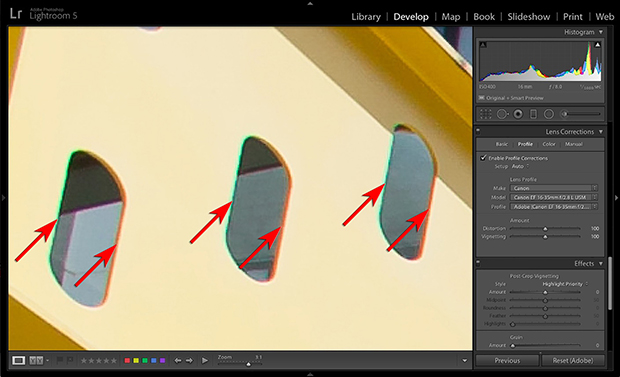Switch to Before/After view mode
Viewport: 620px width, 377px height.
coord(36,360)
